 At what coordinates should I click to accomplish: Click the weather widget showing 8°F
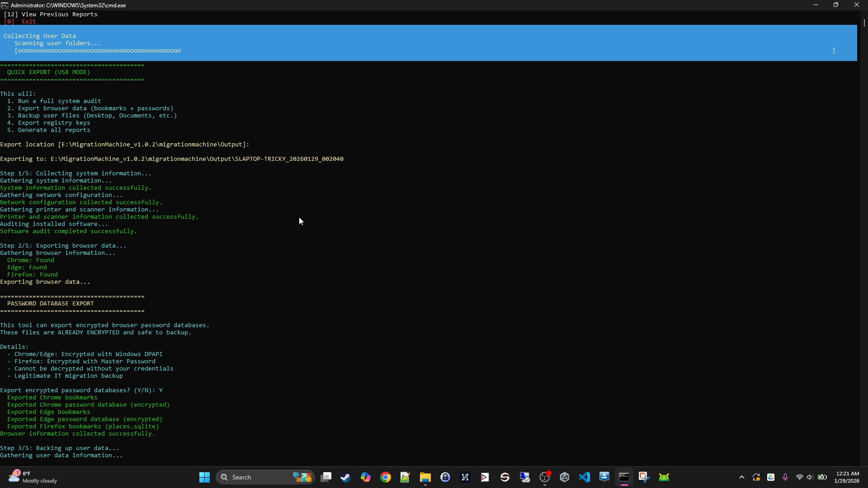(32, 477)
